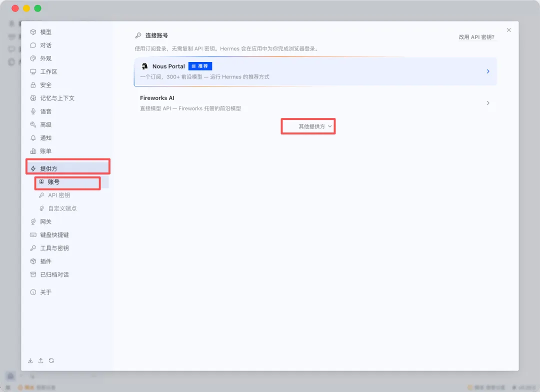Click the green macOS maximize window button
Image resolution: width=540 pixels, height=392 pixels.
[x=38, y=8]
